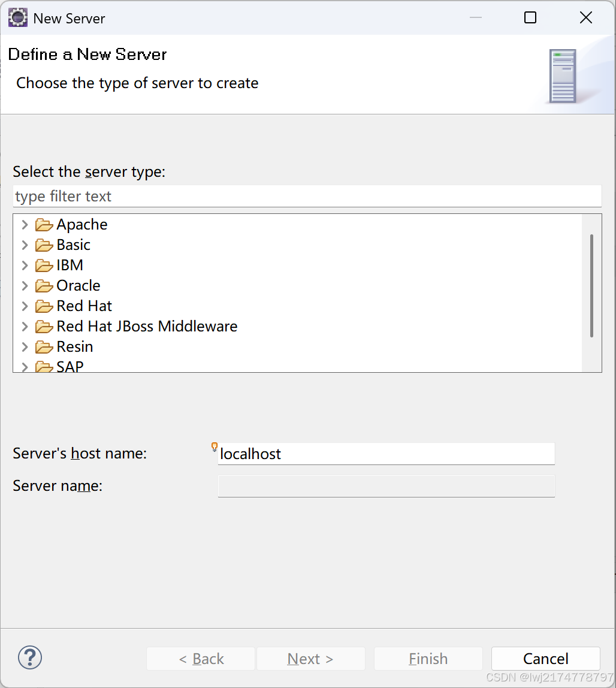Click the Cancel button
This screenshot has height=688, width=616.
click(x=546, y=659)
